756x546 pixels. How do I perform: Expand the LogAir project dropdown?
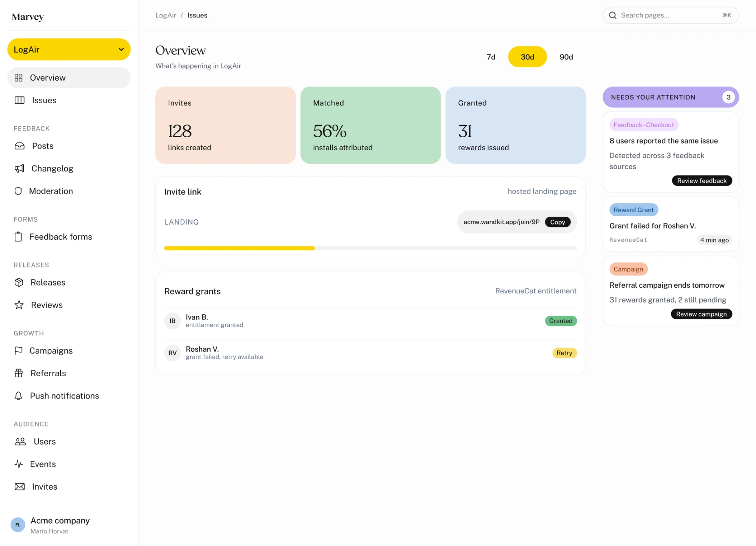point(69,50)
